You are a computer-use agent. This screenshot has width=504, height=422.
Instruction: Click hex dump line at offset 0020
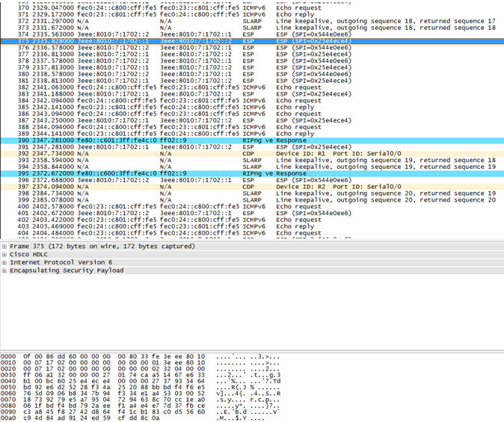coord(141,369)
